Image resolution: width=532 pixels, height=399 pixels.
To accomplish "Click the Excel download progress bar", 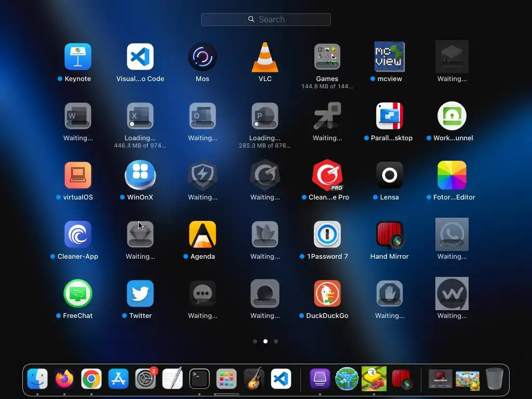I will coord(140,124).
